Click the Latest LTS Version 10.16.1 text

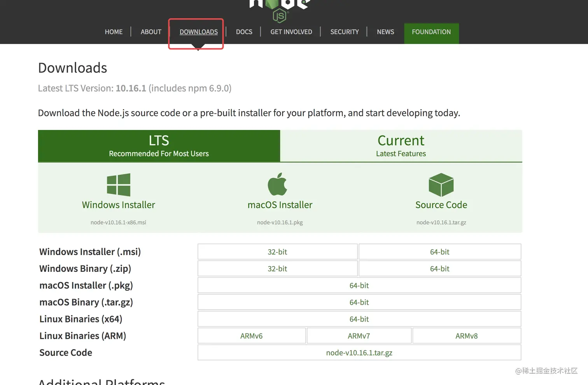[x=135, y=88]
